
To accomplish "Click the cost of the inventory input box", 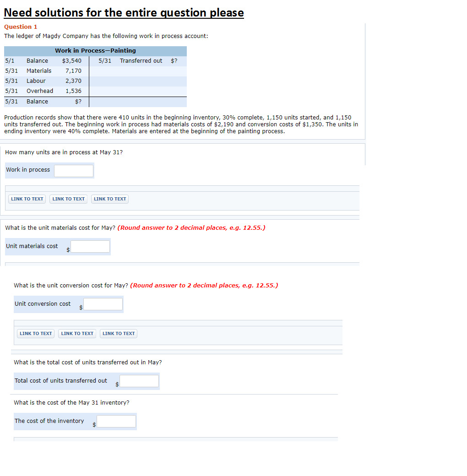I will coord(116,421).
